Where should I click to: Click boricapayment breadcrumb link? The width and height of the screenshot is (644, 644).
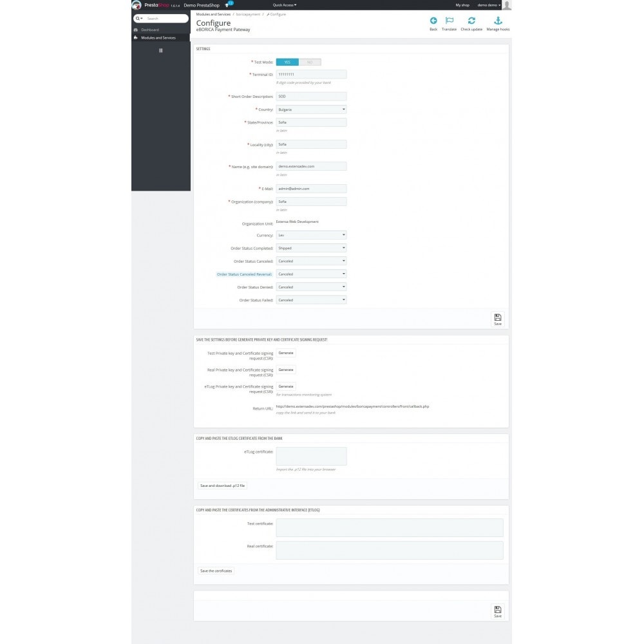click(x=248, y=14)
